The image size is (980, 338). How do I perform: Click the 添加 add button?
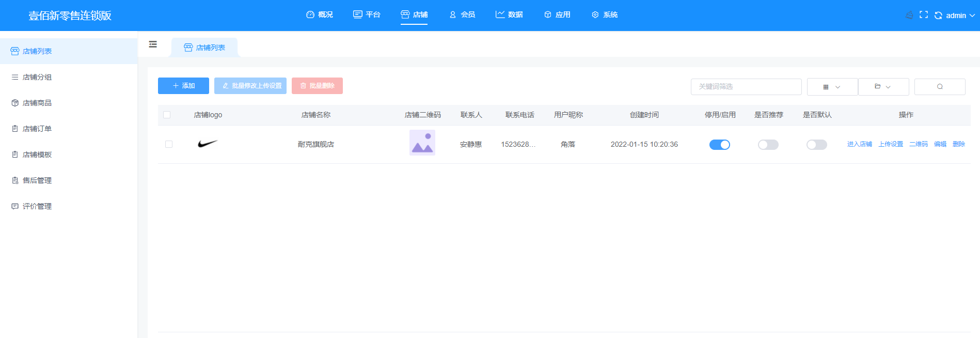(x=183, y=86)
